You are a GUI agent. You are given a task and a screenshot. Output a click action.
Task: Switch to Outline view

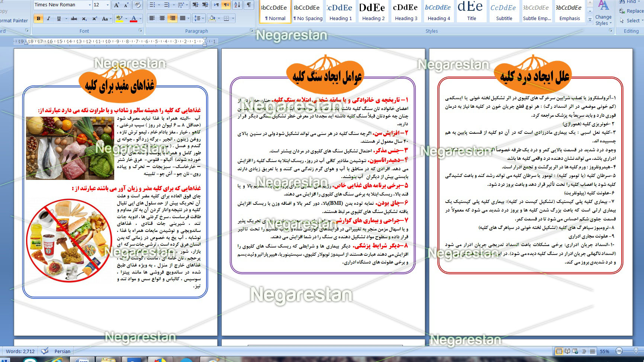[584, 351]
